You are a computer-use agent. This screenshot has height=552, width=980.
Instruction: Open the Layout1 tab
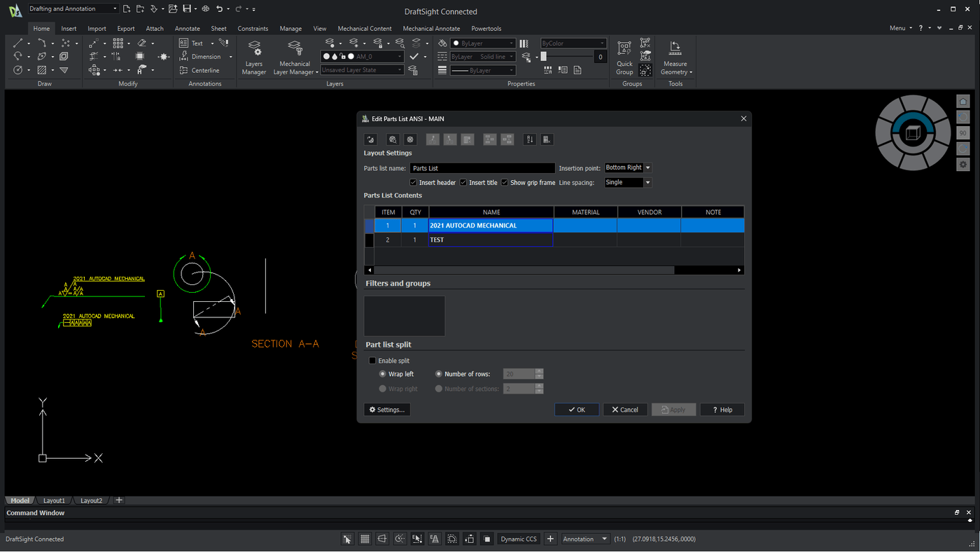[54, 500]
